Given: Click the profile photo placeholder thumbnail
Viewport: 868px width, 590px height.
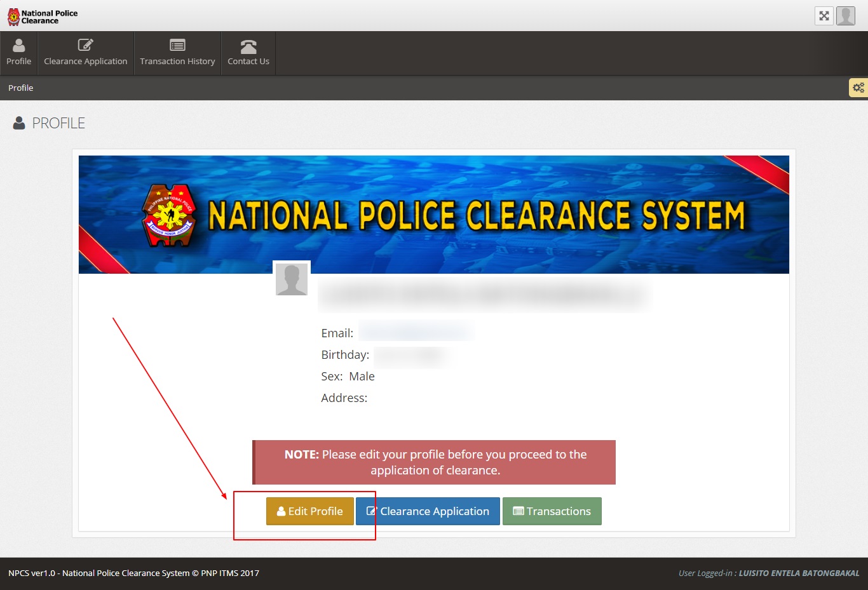Looking at the screenshot, I should coord(292,279).
